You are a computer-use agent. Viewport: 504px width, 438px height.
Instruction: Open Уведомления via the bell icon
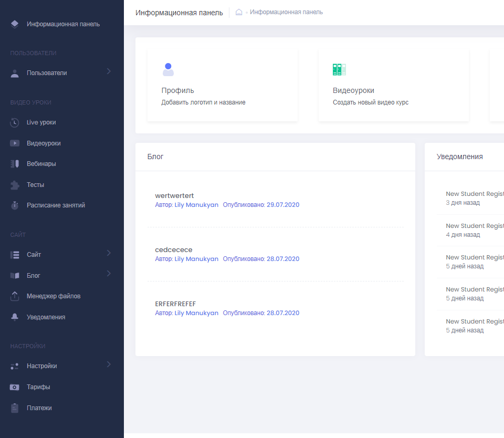(x=15, y=317)
